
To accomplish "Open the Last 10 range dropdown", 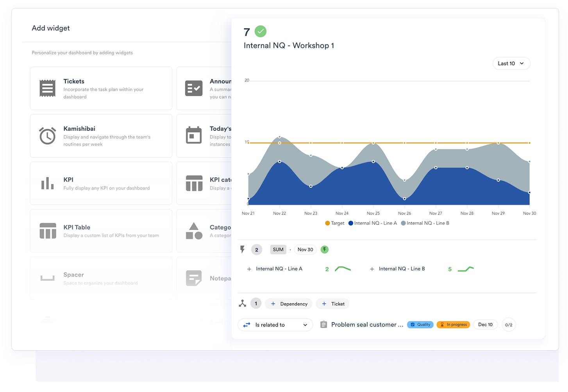I will [x=511, y=64].
